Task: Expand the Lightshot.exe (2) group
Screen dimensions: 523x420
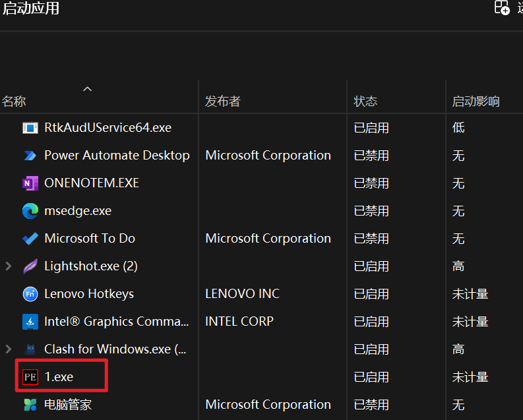Action: (x=9, y=266)
